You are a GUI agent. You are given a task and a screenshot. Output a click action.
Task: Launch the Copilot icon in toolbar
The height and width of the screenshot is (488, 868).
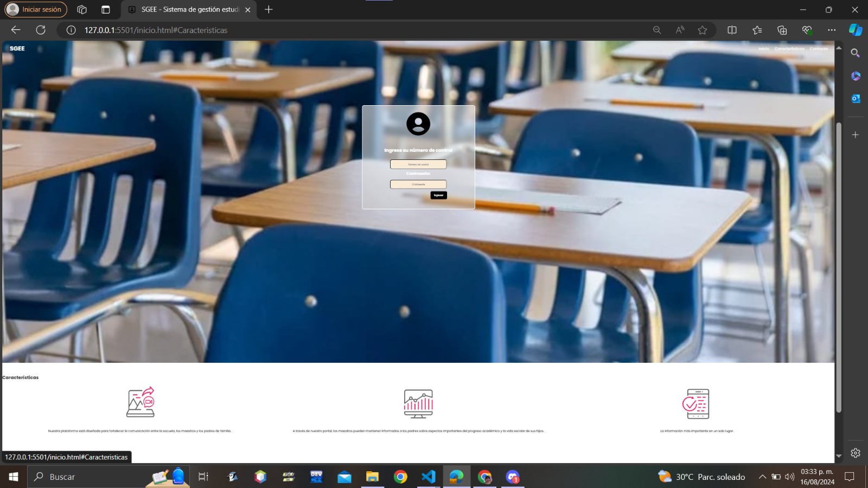click(856, 30)
